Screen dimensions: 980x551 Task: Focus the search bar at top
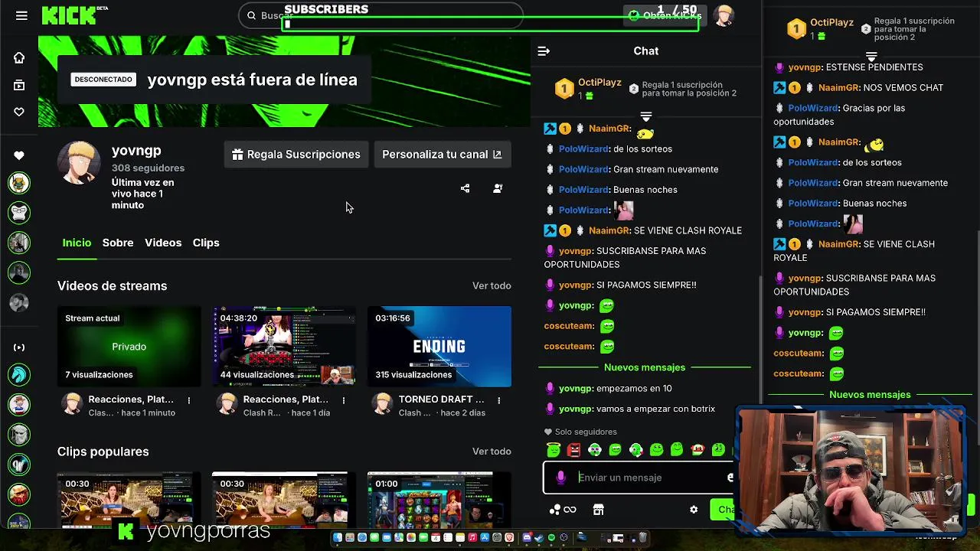381,15
